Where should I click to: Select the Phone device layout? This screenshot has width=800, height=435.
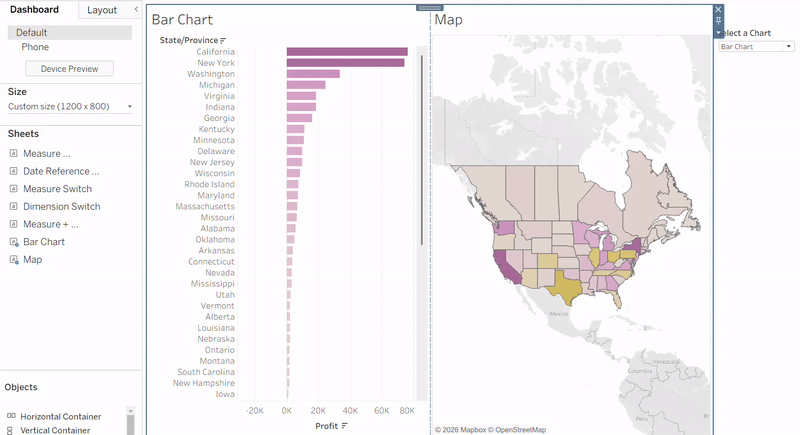tap(35, 47)
